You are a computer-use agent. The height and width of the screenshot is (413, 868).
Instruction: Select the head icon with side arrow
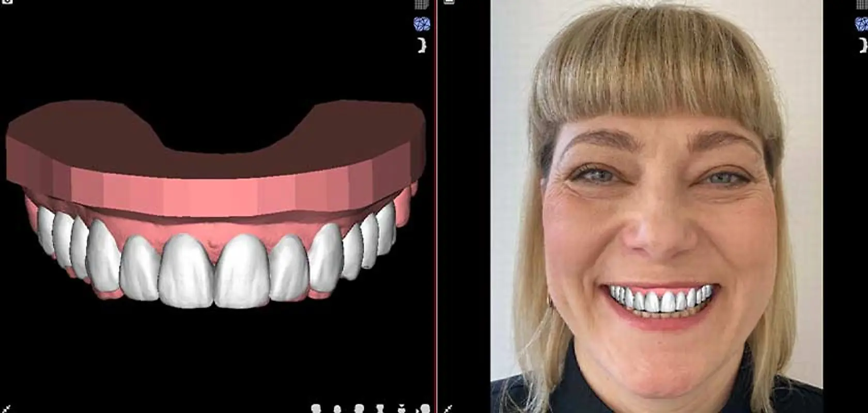(x=424, y=409)
